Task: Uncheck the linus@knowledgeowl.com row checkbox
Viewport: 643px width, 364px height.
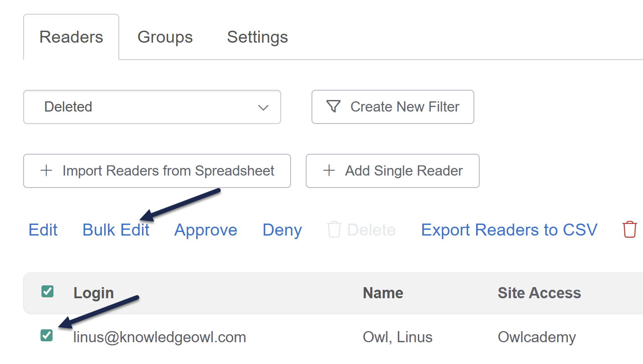Action: pos(47,336)
